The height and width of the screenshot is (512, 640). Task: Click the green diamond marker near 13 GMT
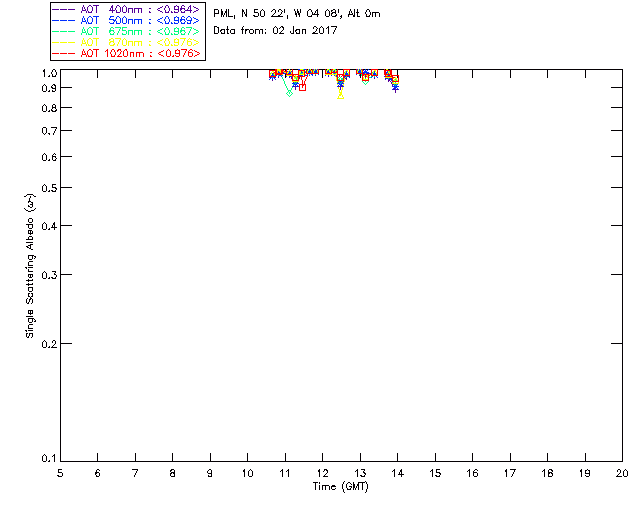tap(366, 81)
